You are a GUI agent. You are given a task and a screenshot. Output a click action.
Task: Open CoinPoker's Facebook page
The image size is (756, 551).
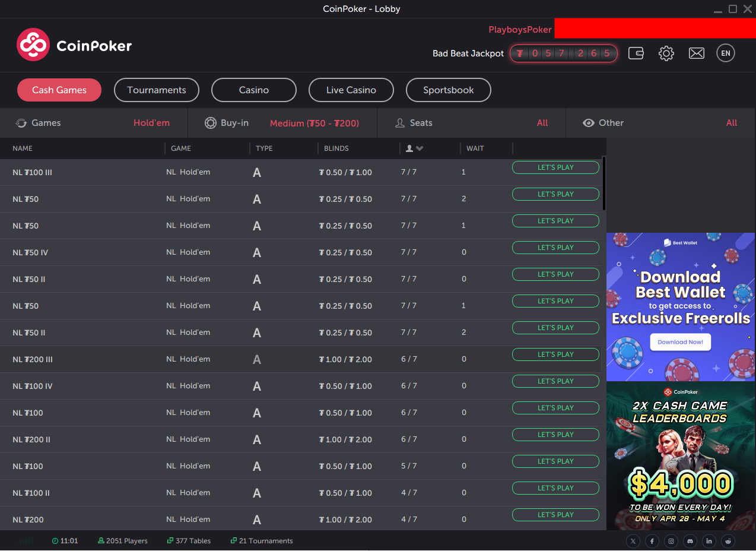[652, 541]
